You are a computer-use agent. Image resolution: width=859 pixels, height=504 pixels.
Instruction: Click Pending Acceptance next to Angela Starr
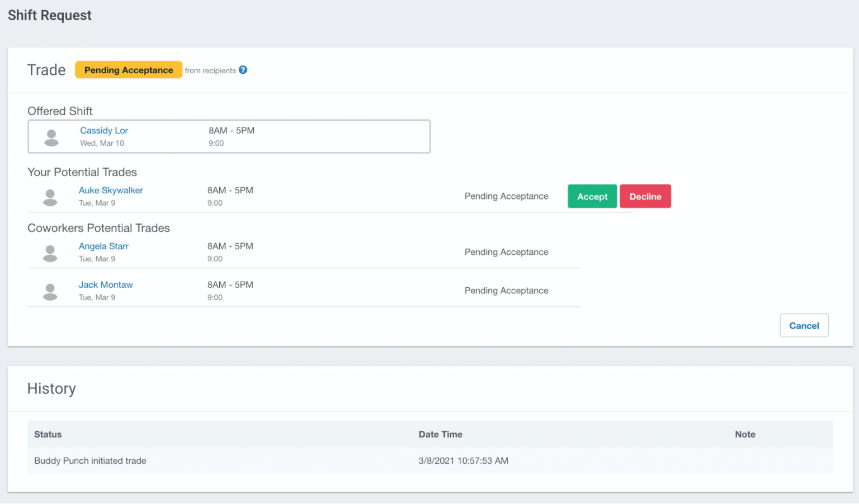pyautogui.click(x=506, y=252)
